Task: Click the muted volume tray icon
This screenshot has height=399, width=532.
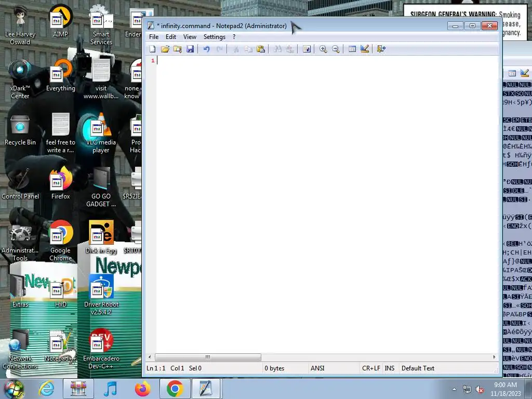Action: 480,390
